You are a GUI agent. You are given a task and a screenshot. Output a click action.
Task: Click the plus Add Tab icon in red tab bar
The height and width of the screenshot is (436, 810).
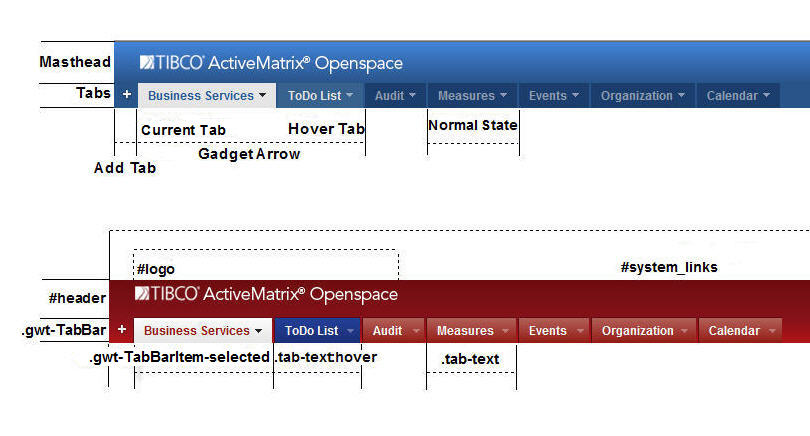[x=122, y=329]
